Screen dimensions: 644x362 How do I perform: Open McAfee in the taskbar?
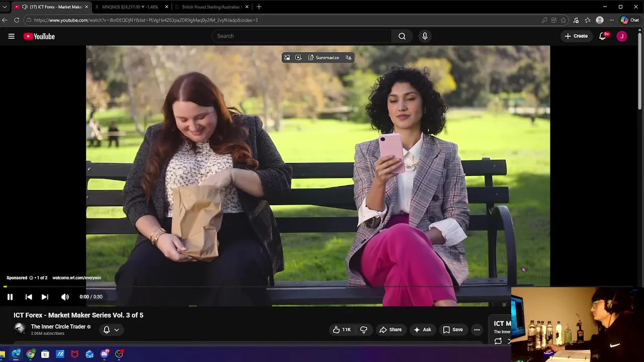(x=74, y=354)
